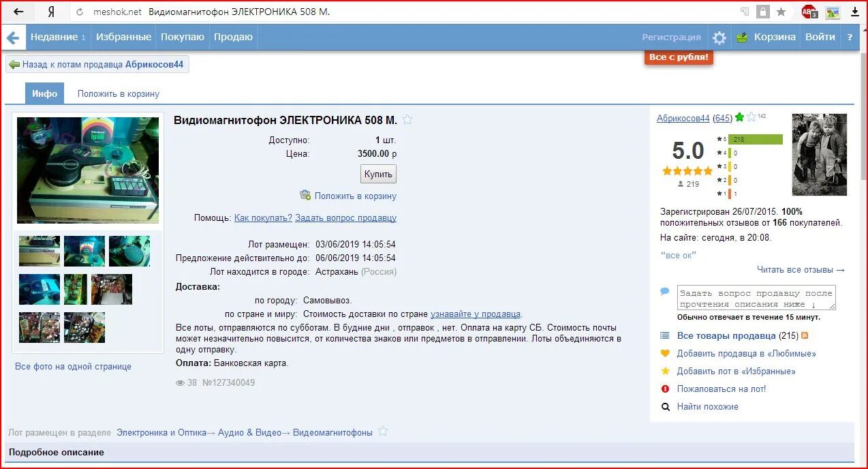
Task: Open Аудио & Видео category link
Action: click(249, 432)
